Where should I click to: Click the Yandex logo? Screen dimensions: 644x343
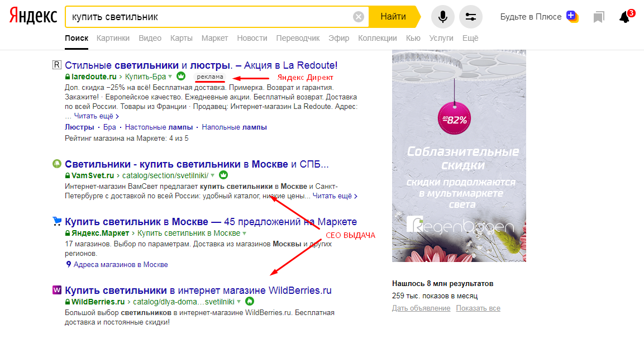click(34, 16)
